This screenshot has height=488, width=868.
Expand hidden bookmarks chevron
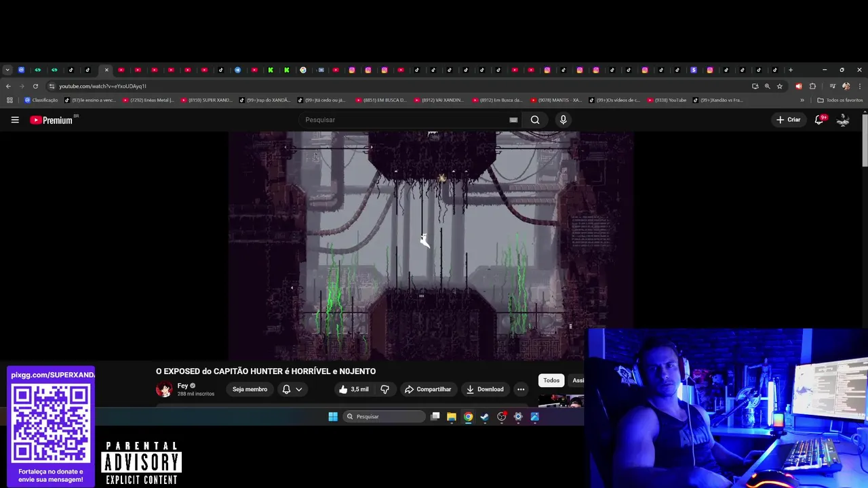[802, 100]
